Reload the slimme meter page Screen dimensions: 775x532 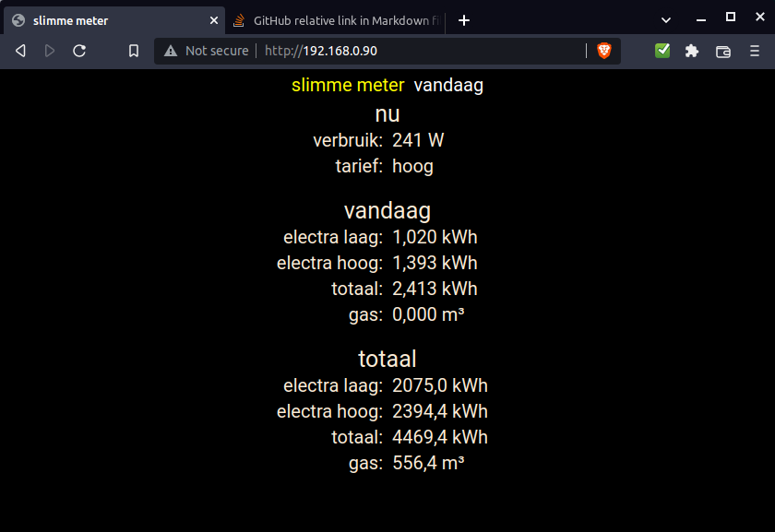pos(79,51)
